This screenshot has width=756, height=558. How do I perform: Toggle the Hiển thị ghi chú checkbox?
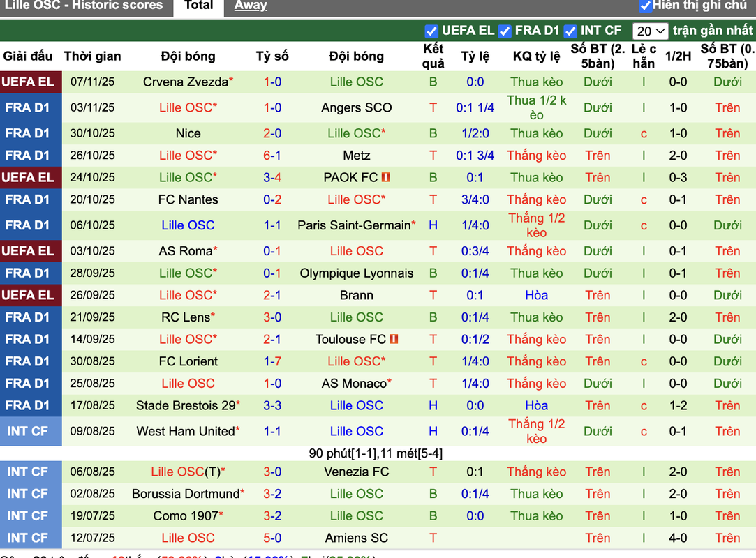click(x=645, y=6)
